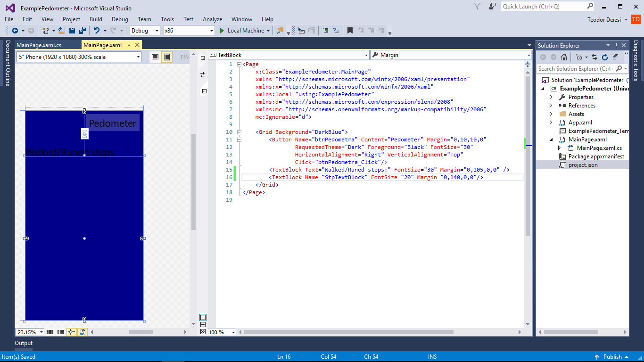This screenshot has height=362, width=644.
Task: Click the bookmark icon in the toolbar
Action: click(350, 31)
